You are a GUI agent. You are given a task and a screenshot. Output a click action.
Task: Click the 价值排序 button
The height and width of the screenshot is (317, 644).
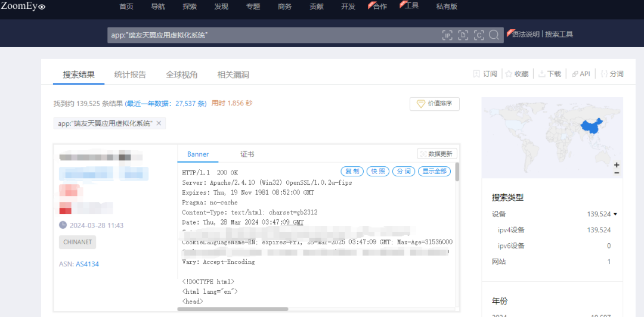(x=435, y=104)
